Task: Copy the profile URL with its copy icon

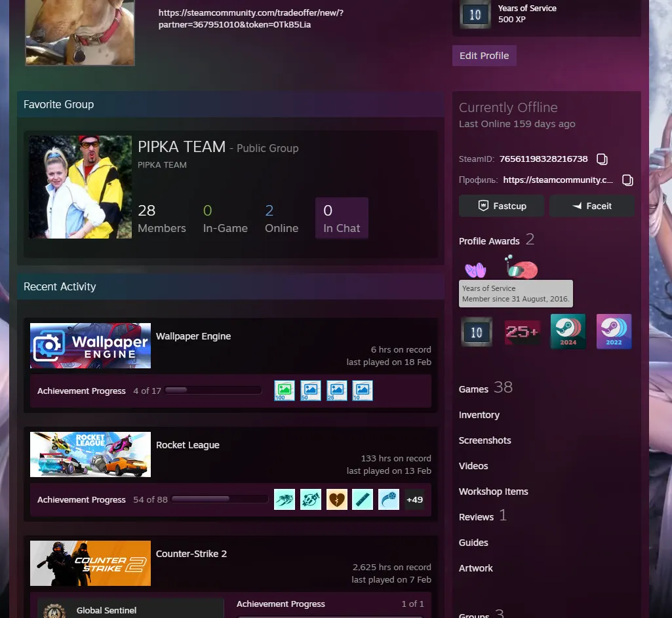Action: (x=627, y=180)
